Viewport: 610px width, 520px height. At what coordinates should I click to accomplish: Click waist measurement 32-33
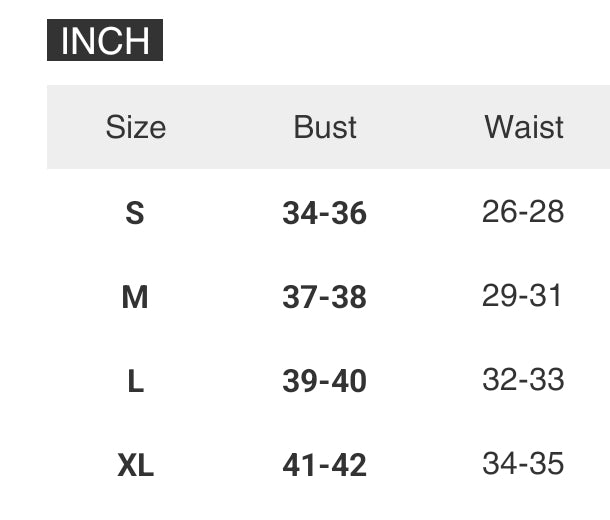click(523, 379)
